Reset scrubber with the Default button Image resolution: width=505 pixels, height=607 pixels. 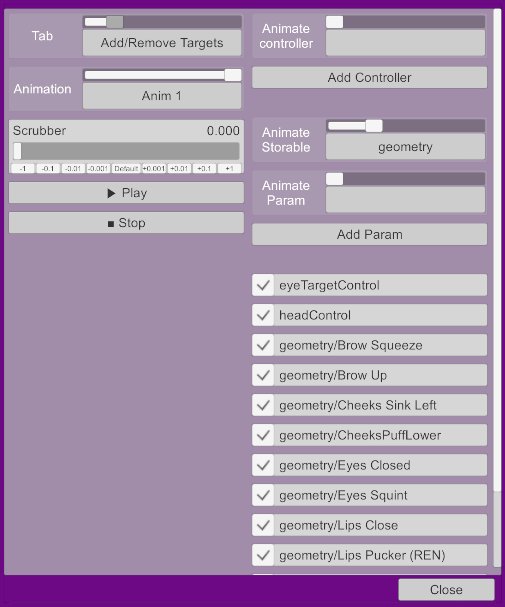(x=126, y=168)
